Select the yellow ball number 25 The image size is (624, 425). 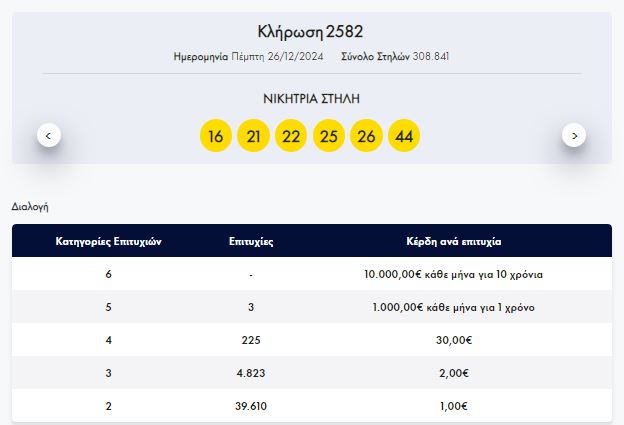coord(329,136)
